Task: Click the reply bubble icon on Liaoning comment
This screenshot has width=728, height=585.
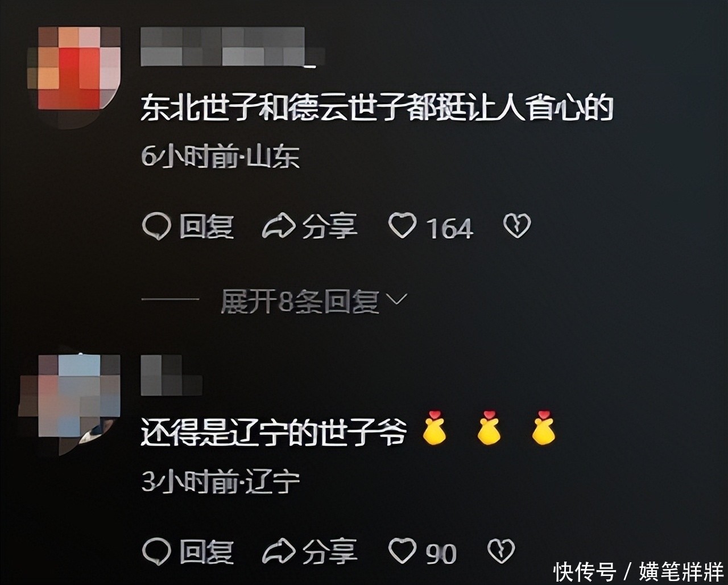Action: coord(156,551)
